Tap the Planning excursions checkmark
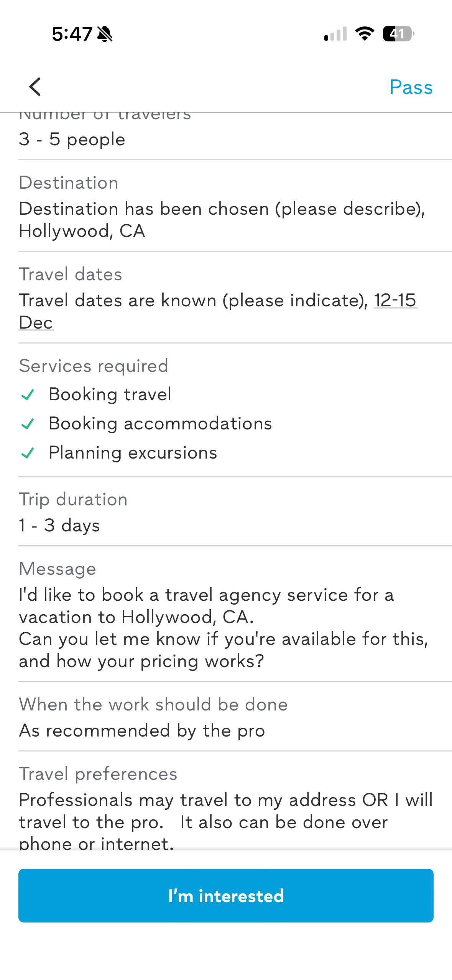Viewport: 452px width, 980px height. (28, 453)
